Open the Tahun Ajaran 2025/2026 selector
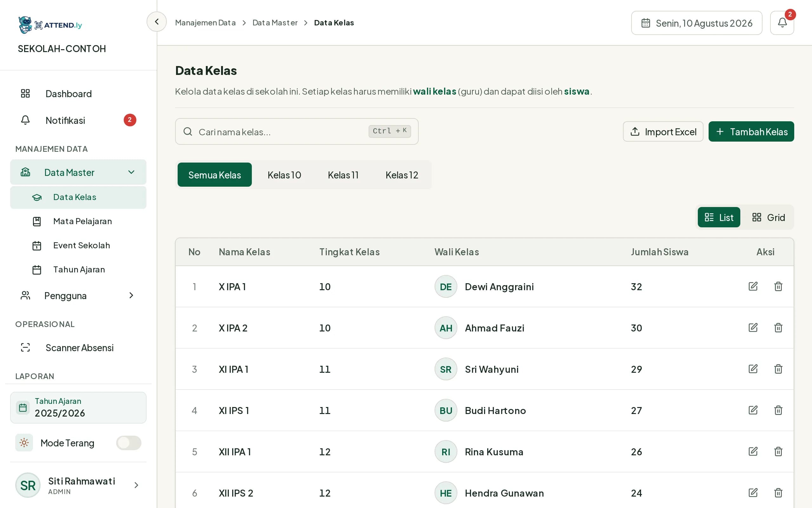This screenshot has width=812, height=508. pos(78,408)
